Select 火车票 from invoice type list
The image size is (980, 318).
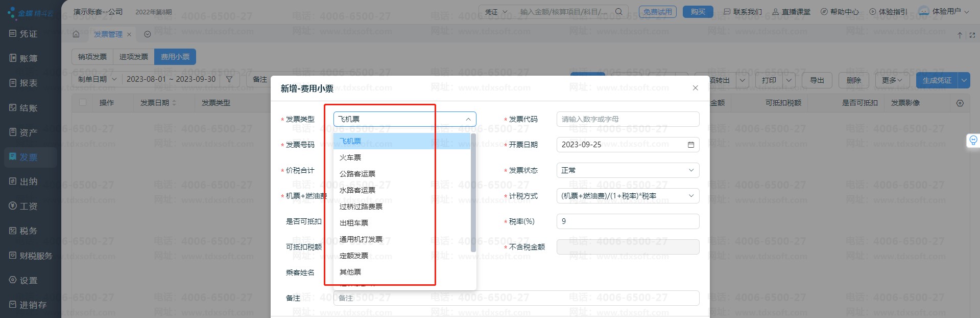pyautogui.click(x=350, y=157)
